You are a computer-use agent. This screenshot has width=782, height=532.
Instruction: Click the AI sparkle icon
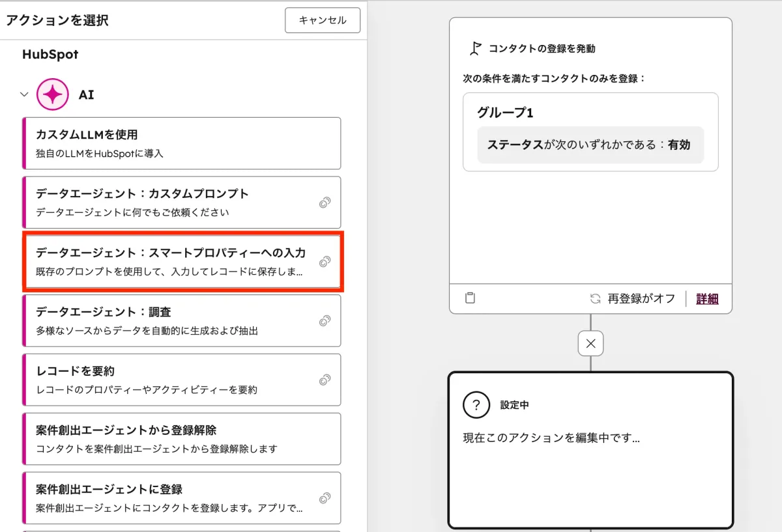pos(52,94)
